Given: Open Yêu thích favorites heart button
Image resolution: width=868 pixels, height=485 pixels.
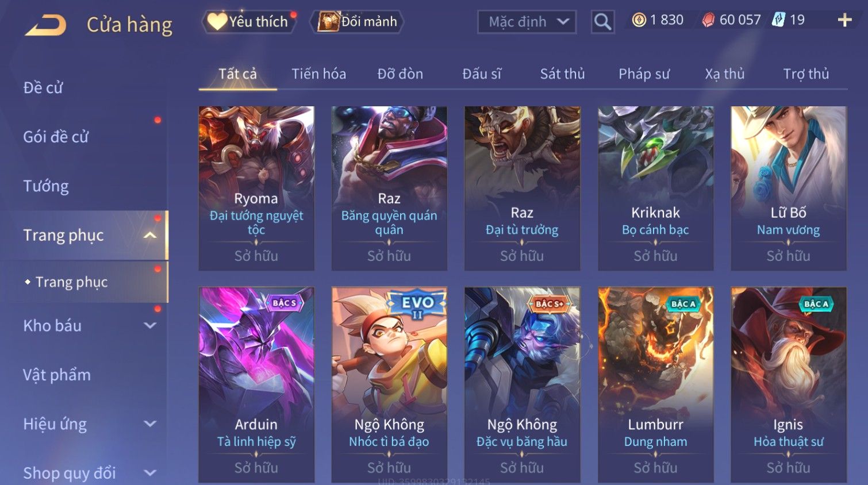Looking at the screenshot, I should click(x=248, y=22).
